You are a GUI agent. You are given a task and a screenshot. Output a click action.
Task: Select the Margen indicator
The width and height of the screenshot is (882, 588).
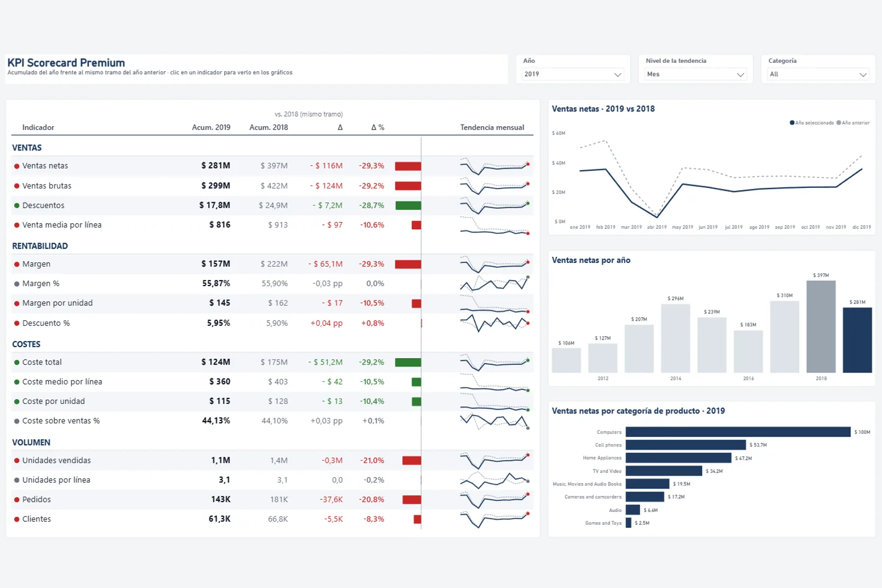pyautogui.click(x=272, y=264)
